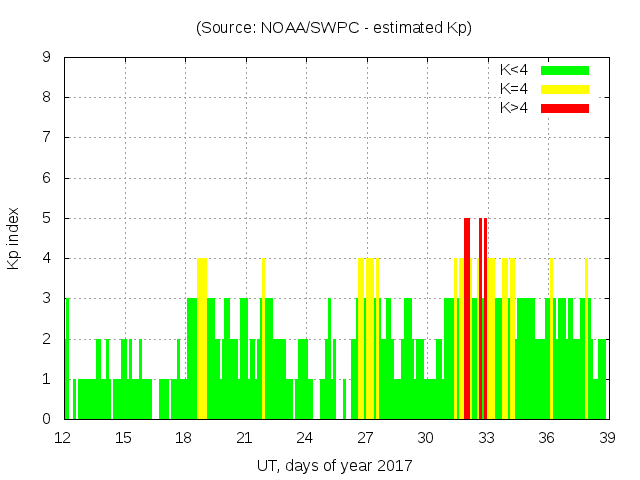The height and width of the screenshot is (480, 640).
Task: Click the 'UT, days of year 2017' axis label
Action: (334, 465)
